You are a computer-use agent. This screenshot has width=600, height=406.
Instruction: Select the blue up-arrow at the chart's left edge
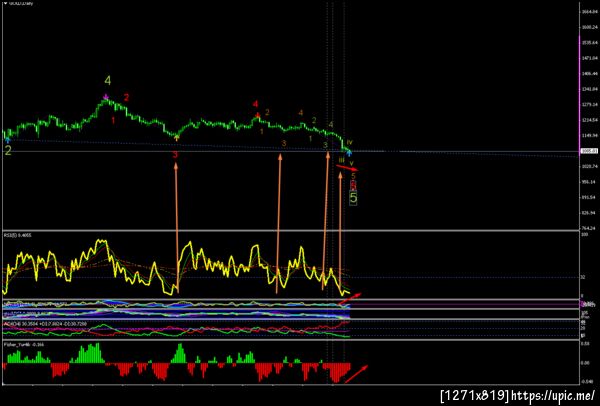coord(8,141)
